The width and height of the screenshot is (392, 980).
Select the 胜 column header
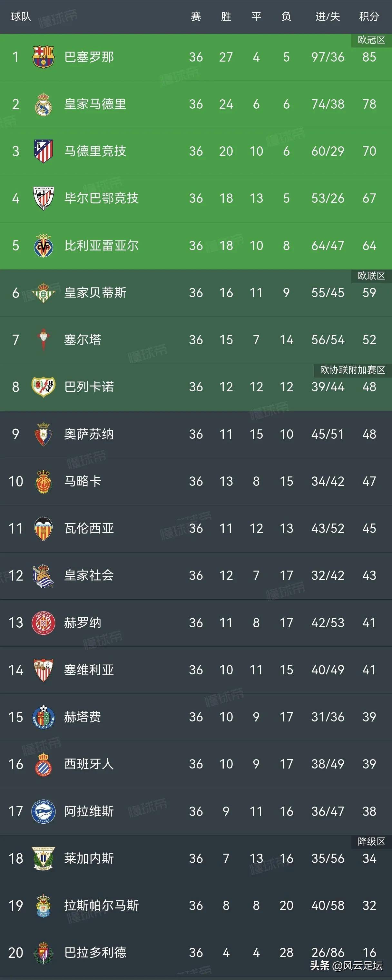[x=226, y=16]
